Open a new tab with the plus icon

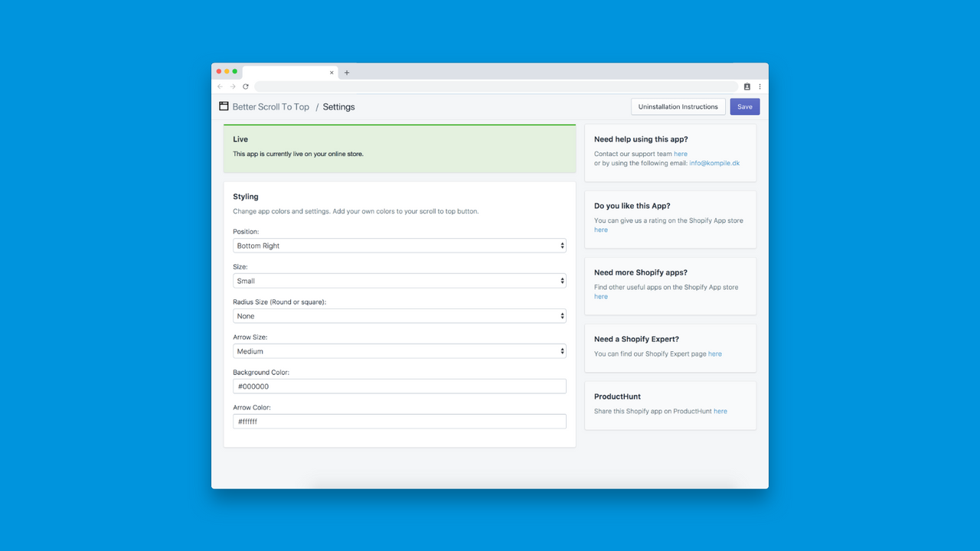[x=346, y=72]
